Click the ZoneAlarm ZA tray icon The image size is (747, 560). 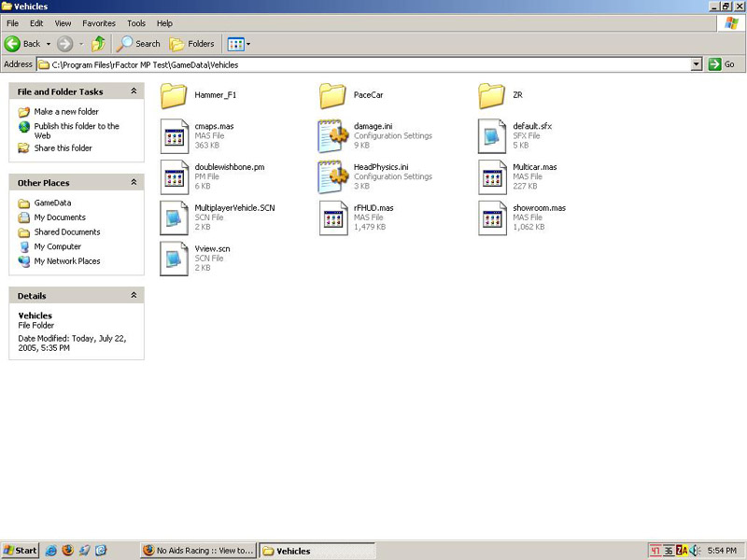pos(683,551)
